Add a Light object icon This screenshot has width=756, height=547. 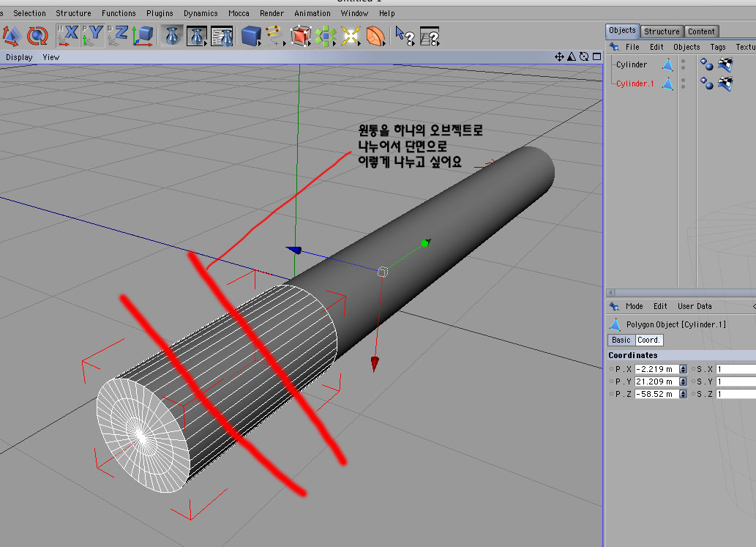(x=351, y=36)
